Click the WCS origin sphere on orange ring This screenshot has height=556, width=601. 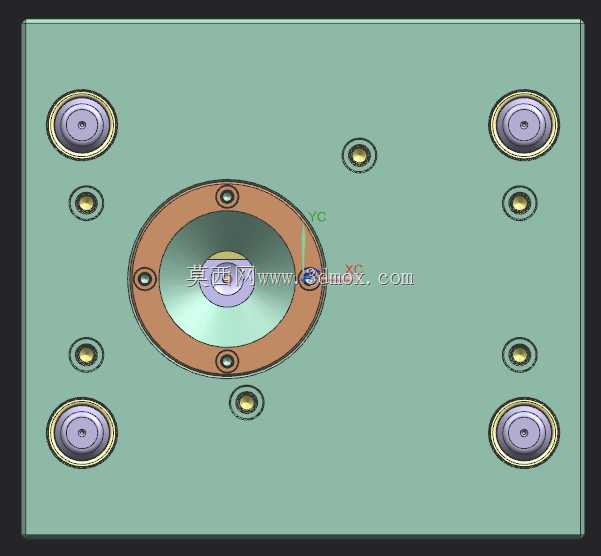[309, 277]
